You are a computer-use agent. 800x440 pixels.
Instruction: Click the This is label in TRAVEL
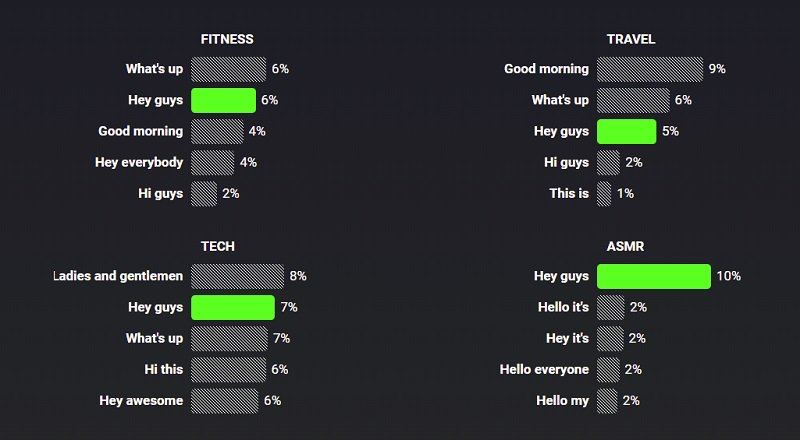point(569,193)
